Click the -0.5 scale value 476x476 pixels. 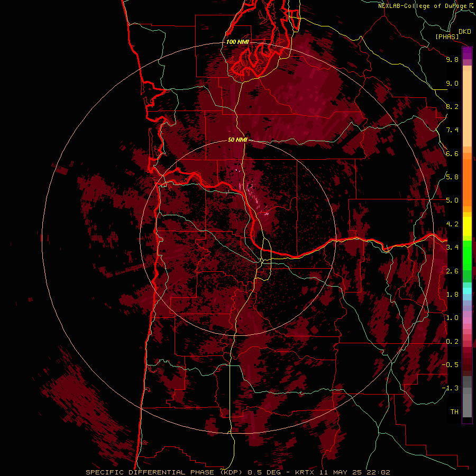(450, 365)
